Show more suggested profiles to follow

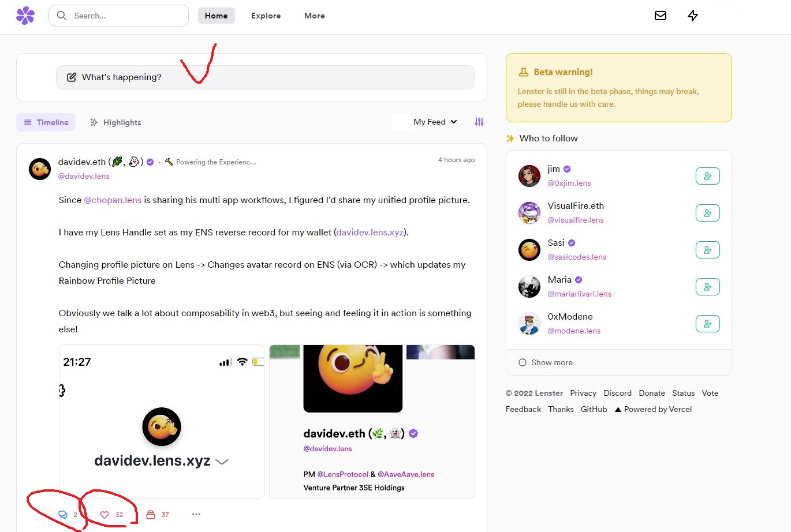click(546, 362)
